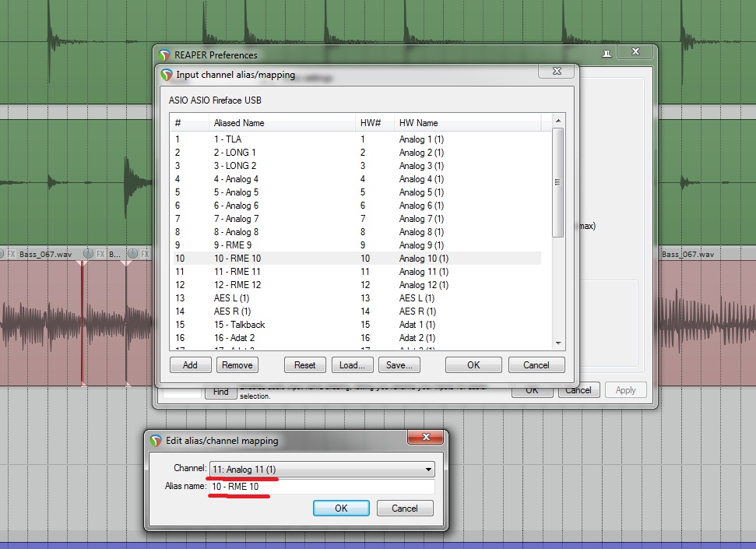Click the 'Analog 1 (1)' hardware name cell
Image resolution: width=756 pixels, height=549 pixels.
(421, 139)
